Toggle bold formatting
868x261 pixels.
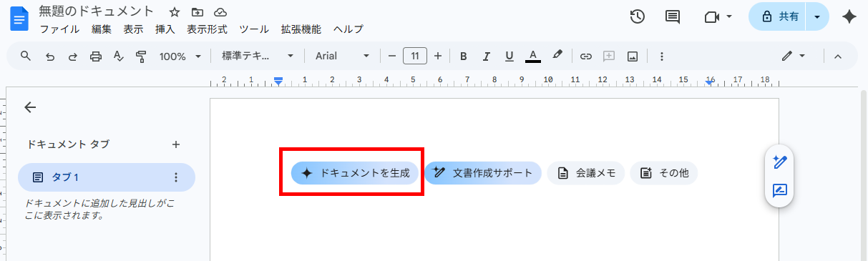[463, 56]
